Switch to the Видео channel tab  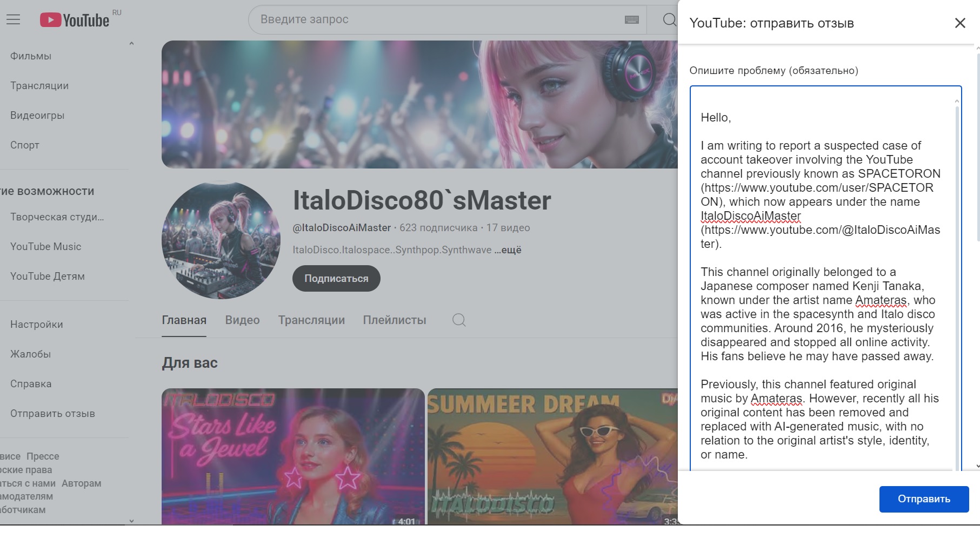243,320
